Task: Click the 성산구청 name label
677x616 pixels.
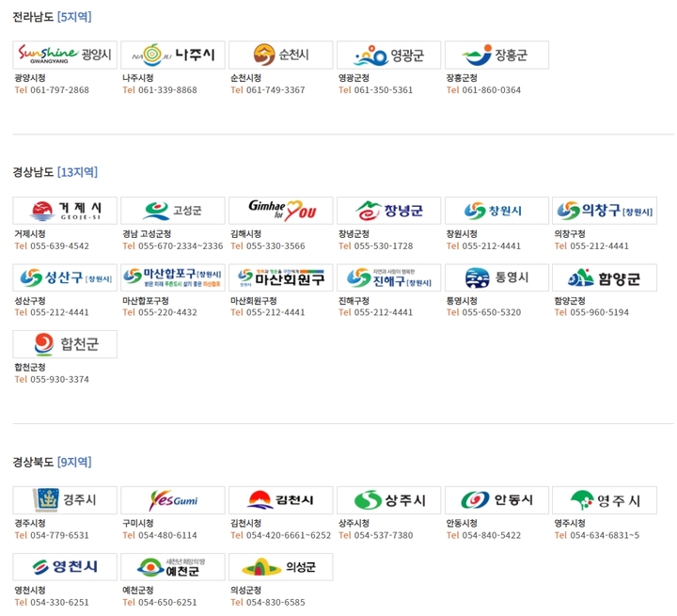Action: tap(30, 301)
